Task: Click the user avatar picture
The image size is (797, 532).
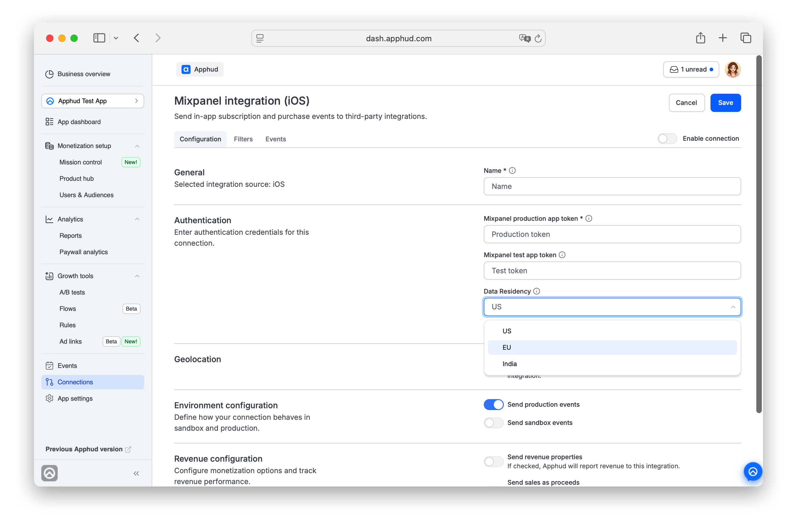Action: click(733, 69)
